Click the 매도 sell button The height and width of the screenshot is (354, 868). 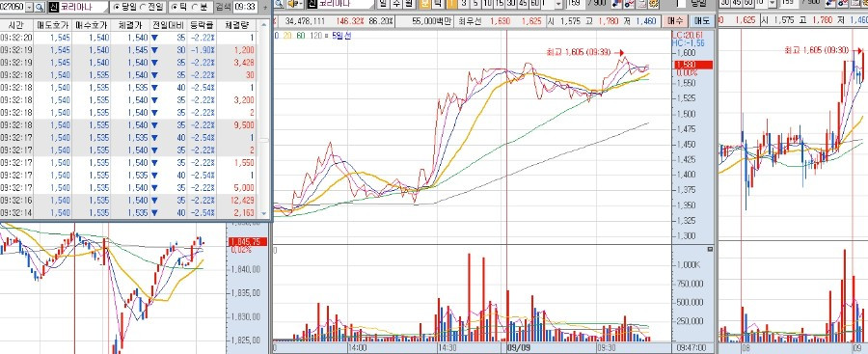pyautogui.click(x=702, y=21)
